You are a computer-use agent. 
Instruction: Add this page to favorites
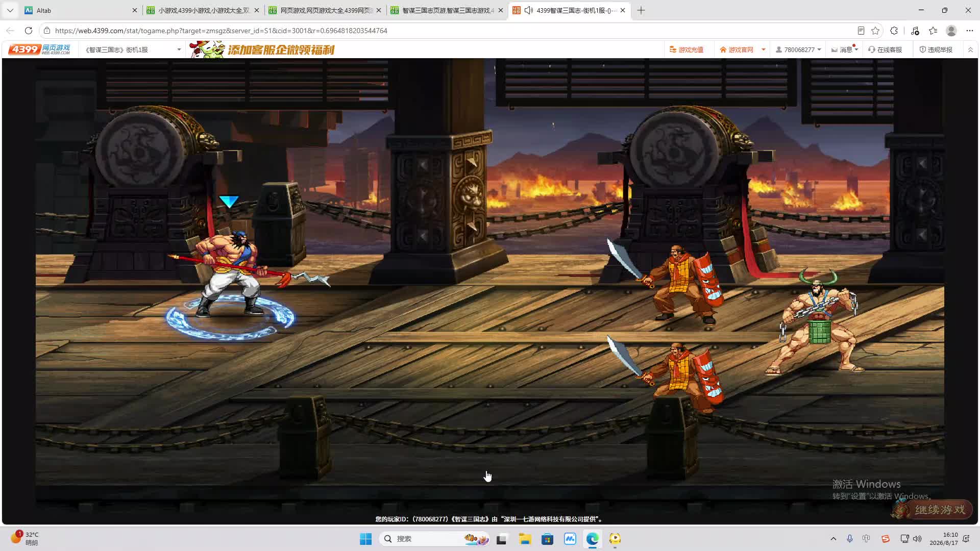click(875, 31)
